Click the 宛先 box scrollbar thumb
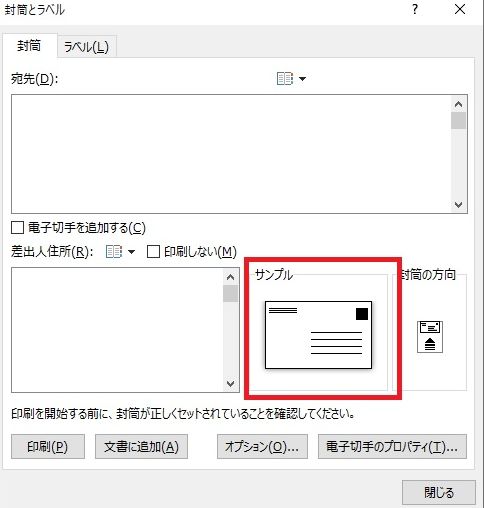 coord(459,120)
